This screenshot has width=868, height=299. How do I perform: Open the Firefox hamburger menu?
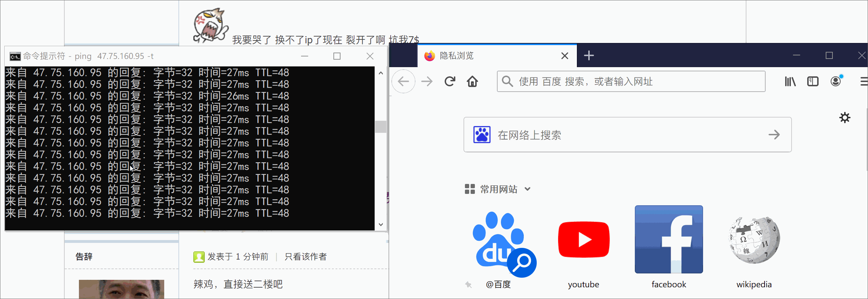[864, 82]
